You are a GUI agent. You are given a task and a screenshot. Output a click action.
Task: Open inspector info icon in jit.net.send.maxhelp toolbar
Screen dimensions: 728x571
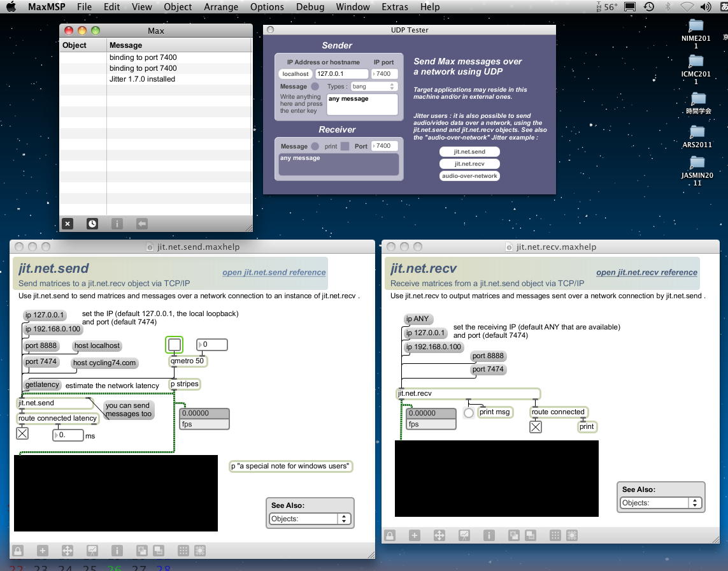click(x=117, y=551)
